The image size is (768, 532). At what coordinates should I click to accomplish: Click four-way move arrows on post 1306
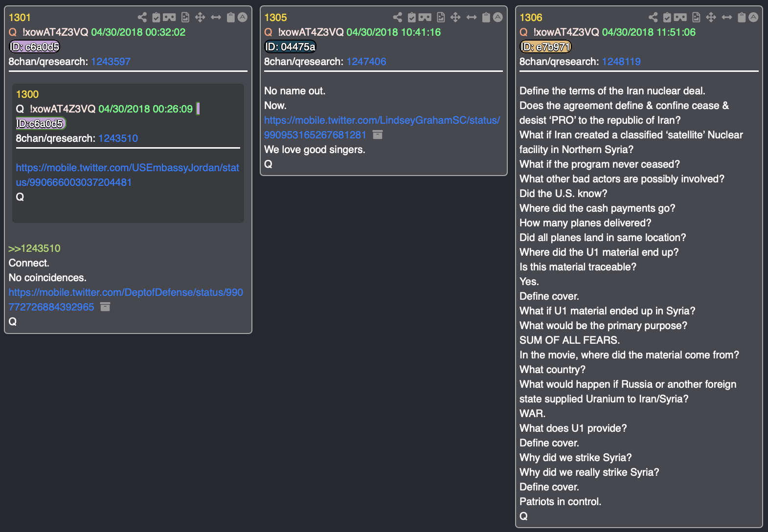click(x=711, y=18)
